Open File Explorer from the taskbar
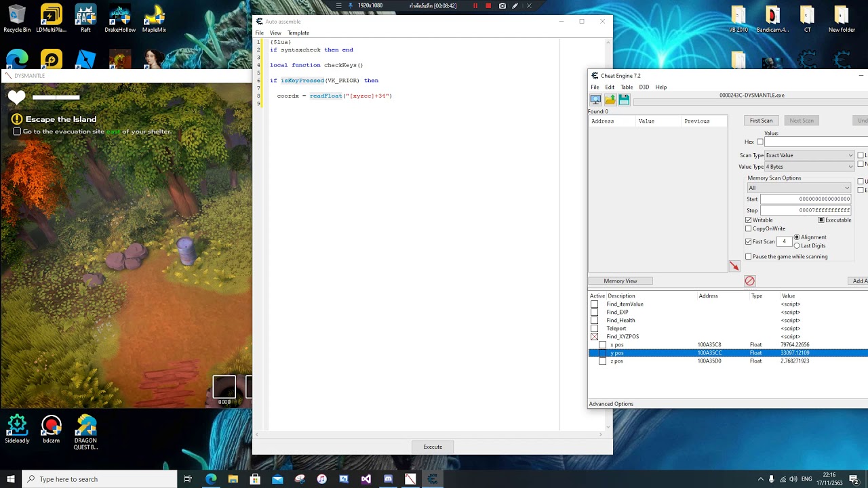This screenshot has width=868, height=488. coord(233,479)
